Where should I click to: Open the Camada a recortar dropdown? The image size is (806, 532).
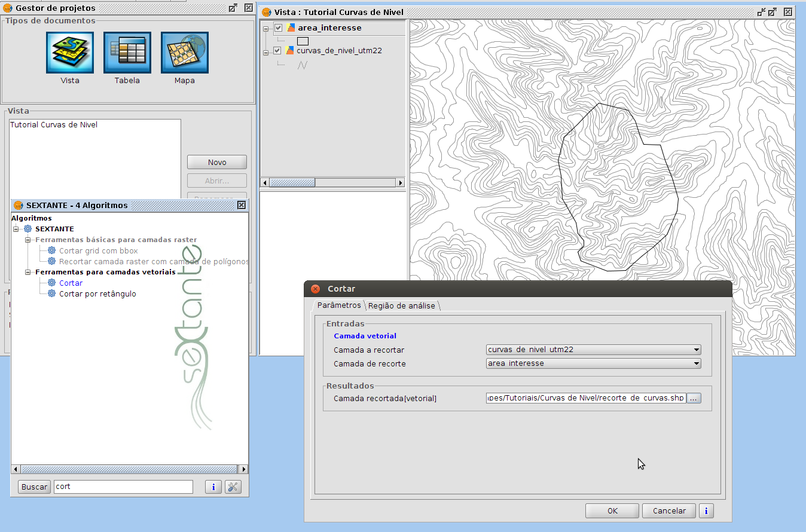tap(593, 350)
